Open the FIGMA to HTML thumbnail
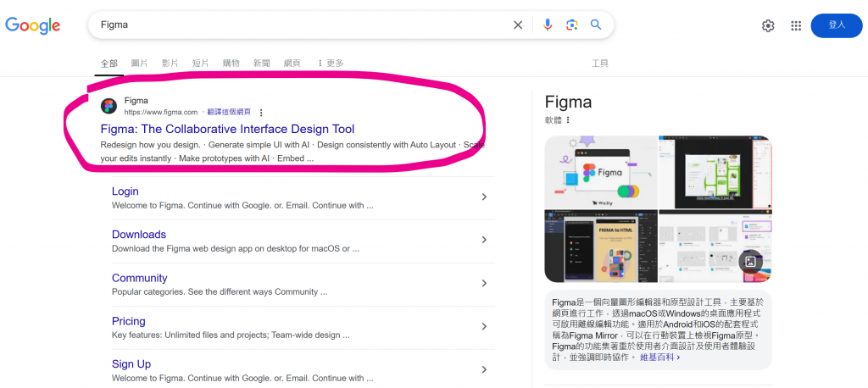The width and height of the screenshot is (868, 388). point(601,247)
